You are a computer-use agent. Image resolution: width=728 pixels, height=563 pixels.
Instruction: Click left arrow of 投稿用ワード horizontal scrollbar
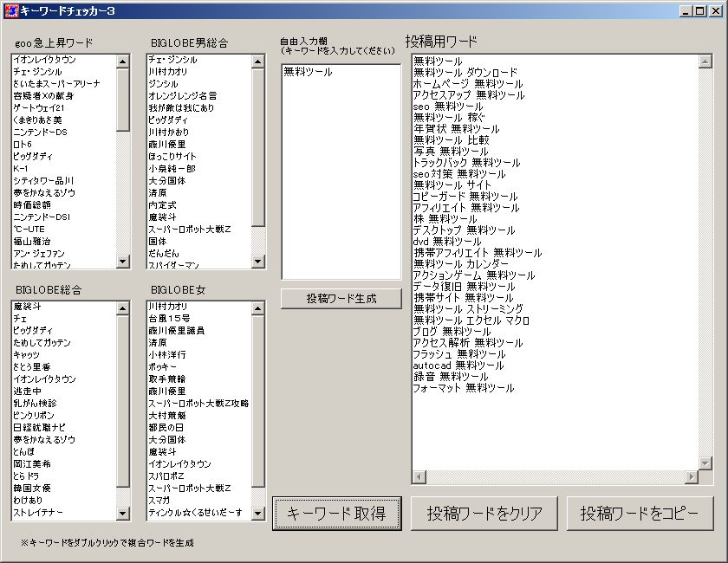point(419,476)
